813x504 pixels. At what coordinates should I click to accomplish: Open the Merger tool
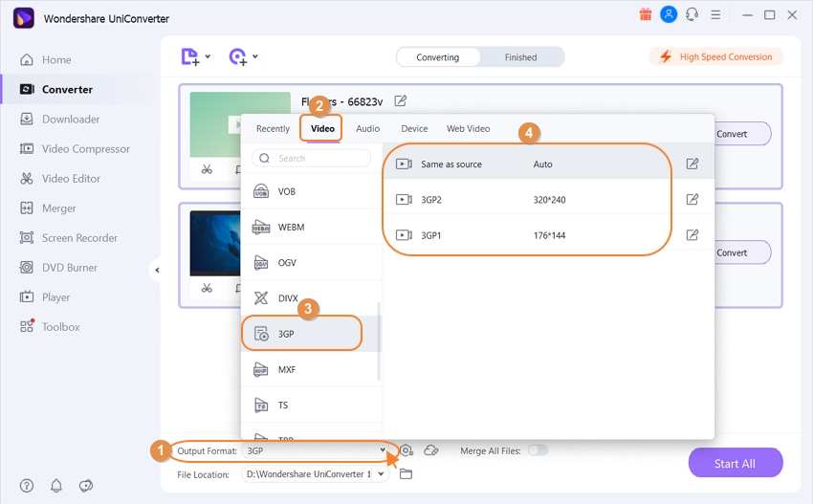[48, 208]
